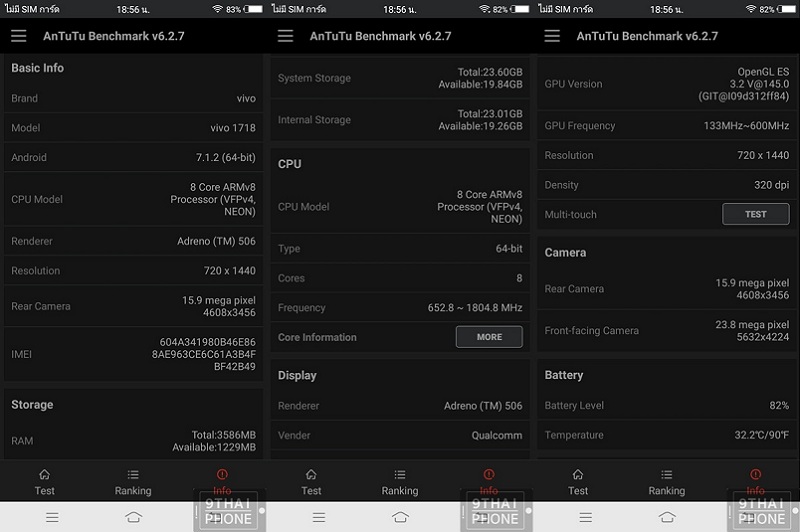This screenshot has width=800, height=532.
Task: Open hamburger menu on the Basic Info screen
Action: pos(19,36)
